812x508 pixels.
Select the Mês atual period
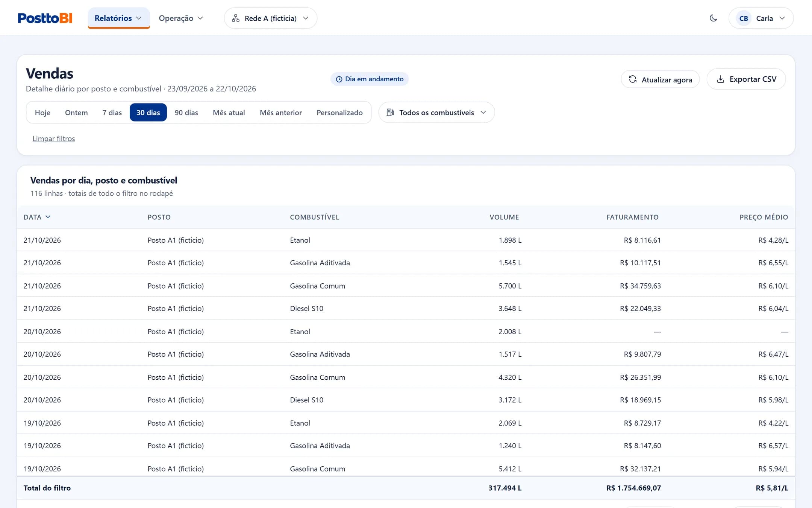click(229, 113)
